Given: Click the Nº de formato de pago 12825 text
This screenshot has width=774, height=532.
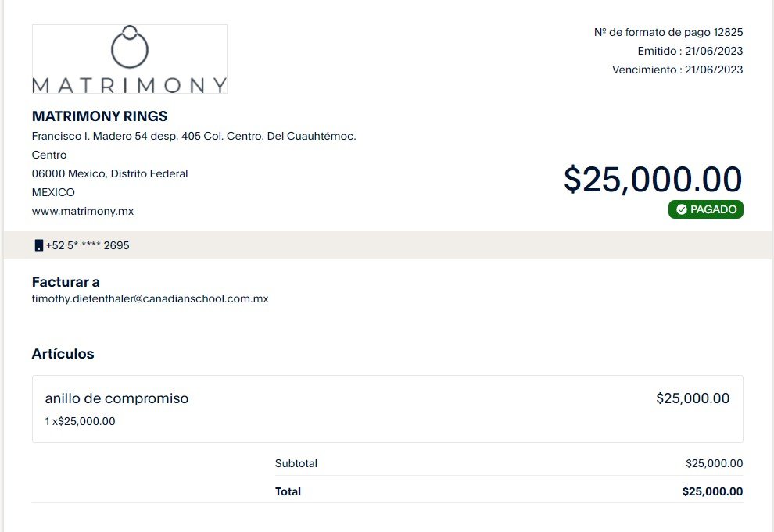Looking at the screenshot, I should (x=668, y=33).
